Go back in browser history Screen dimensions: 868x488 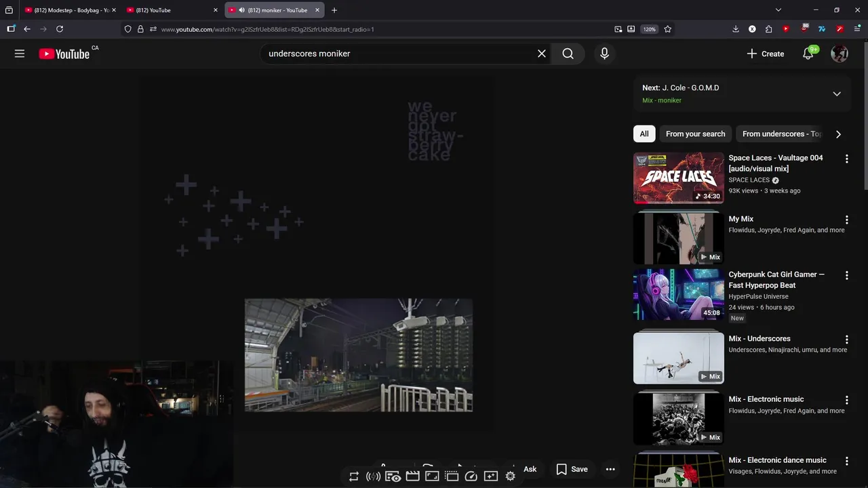pyautogui.click(x=27, y=29)
